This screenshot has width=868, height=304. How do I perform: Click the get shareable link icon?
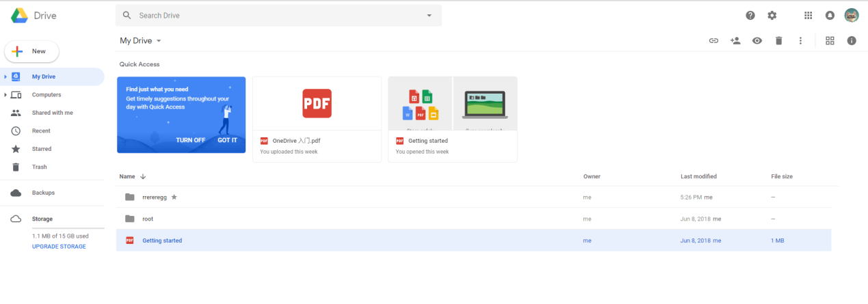tap(713, 41)
